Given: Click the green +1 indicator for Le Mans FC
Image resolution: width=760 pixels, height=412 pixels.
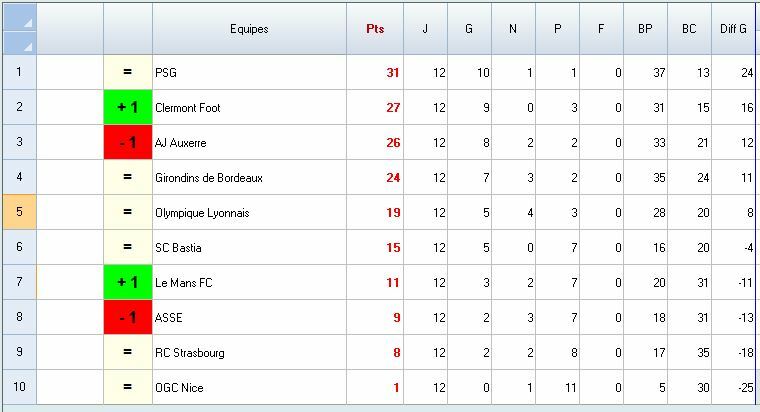Looking at the screenshot, I should (128, 282).
